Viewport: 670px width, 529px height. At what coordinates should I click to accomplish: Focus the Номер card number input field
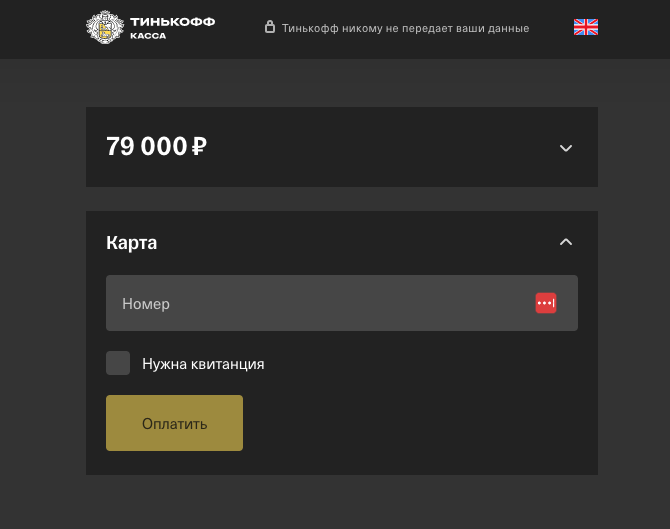[x=342, y=303]
